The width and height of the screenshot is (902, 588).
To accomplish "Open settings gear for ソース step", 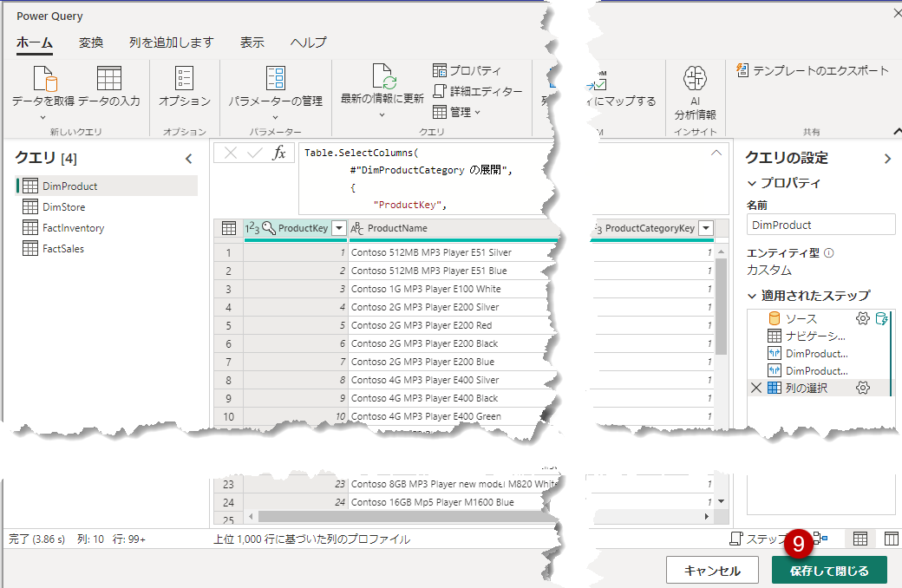I will click(x=862, y=318).
